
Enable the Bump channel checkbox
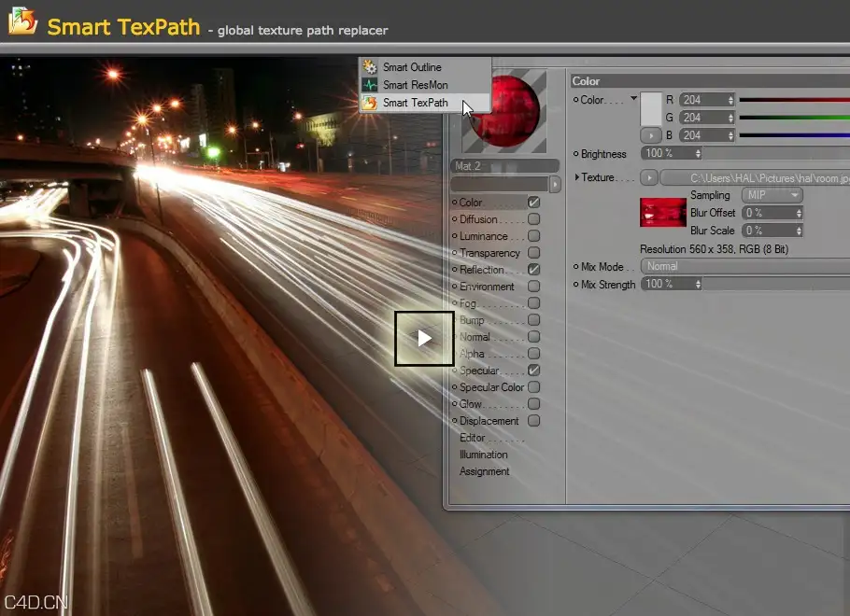pos(534,319)
